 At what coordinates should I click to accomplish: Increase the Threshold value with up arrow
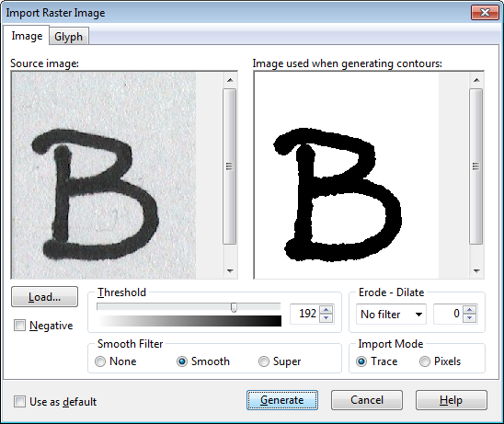point(326,310)
